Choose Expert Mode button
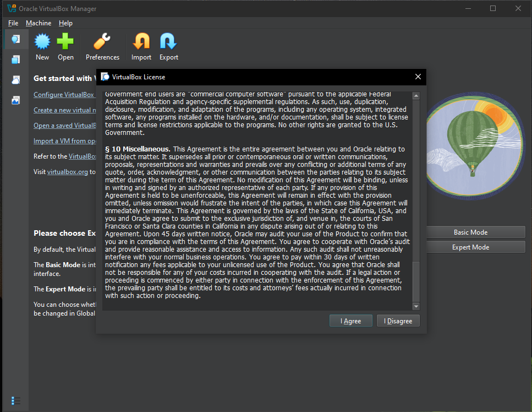This screenshot has width=532, height=412. click(476, 247)
